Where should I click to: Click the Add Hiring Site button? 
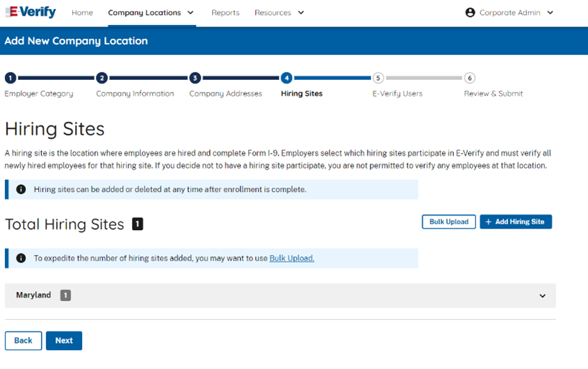click(x=516, y=222)
